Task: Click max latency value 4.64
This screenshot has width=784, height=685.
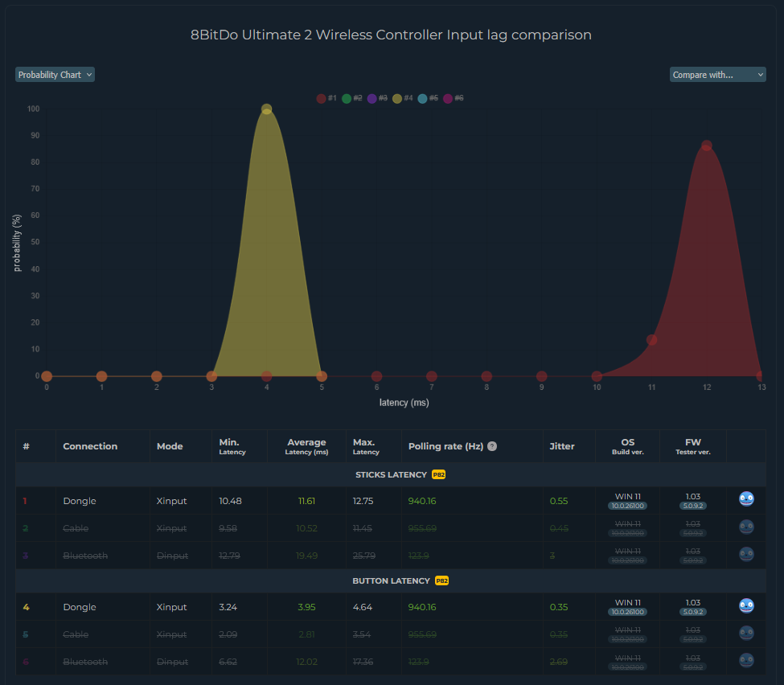Action: pyautogui.click(x=363, y=607)
